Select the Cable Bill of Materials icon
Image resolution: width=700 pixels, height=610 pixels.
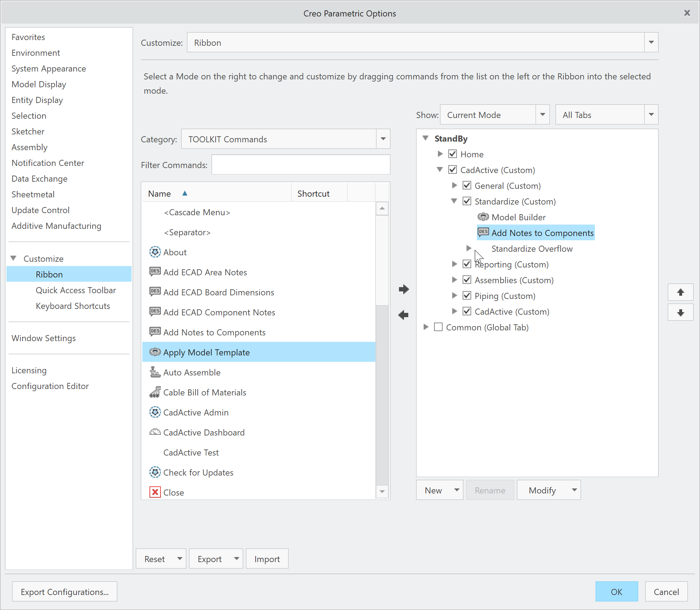coord(155,392)
